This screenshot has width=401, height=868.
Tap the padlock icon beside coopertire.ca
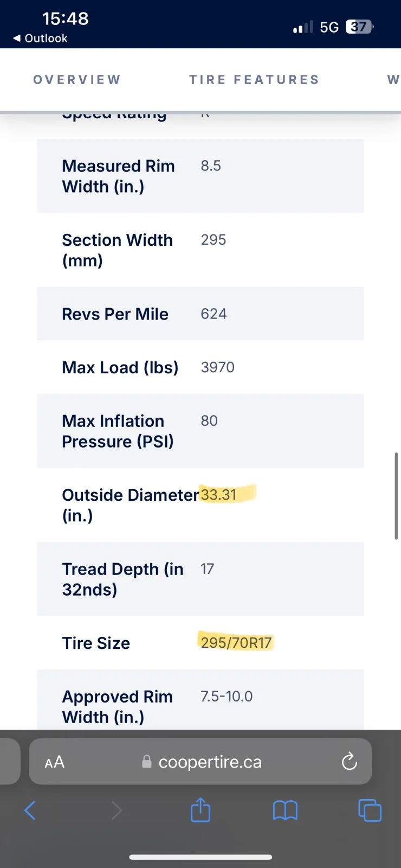pyautogui.click(x=146, y=762)
